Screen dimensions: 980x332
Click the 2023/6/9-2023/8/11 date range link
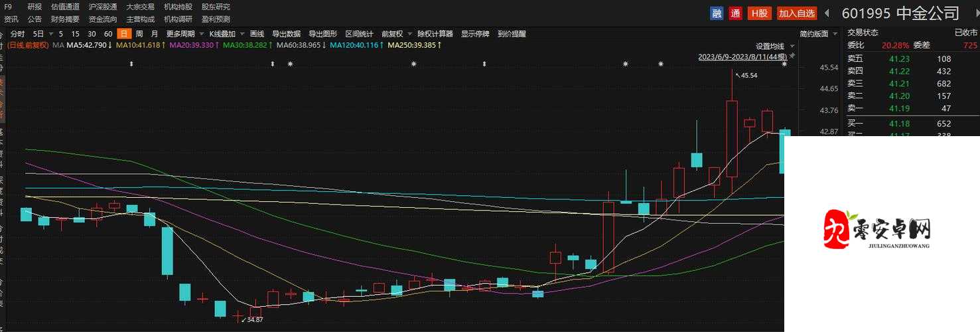(742, 57)
